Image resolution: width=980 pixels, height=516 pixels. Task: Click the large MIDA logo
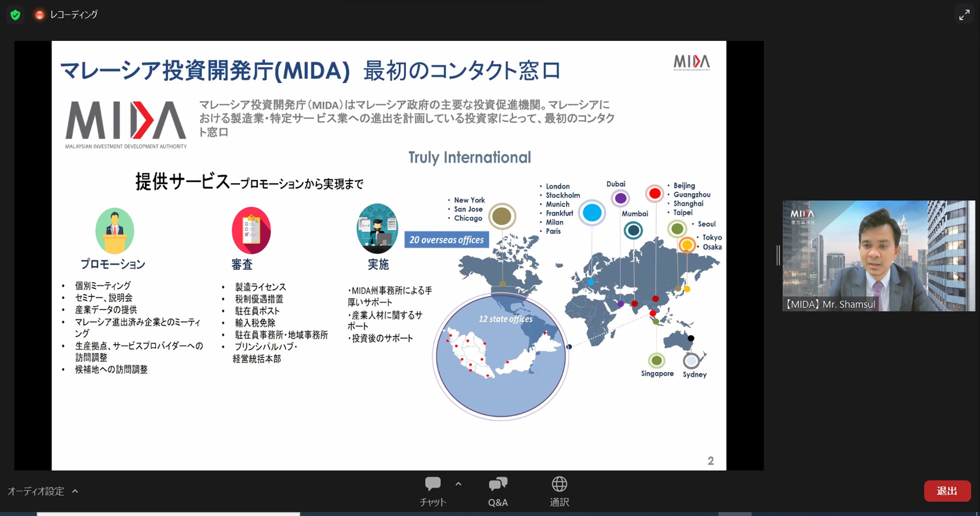pyautogui.click(x=125, y=124)
